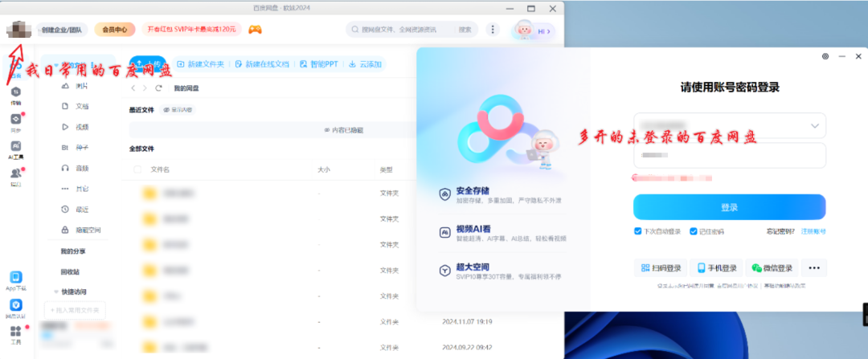Image resolution: width=868 pixels, height=359 pixels.
Task: Select the 其它 other category
Action: (74, 189)
